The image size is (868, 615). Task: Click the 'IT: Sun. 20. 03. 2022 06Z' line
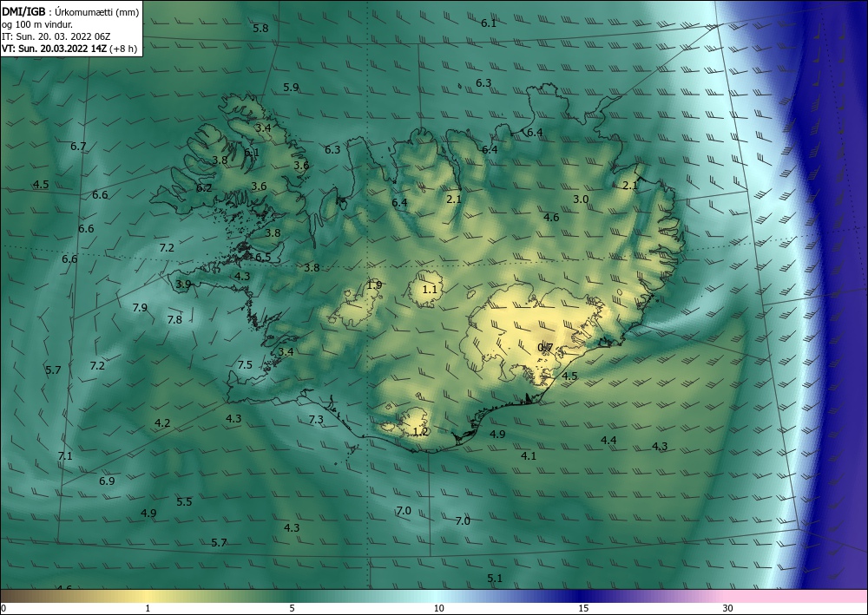[x=56, y=36]
